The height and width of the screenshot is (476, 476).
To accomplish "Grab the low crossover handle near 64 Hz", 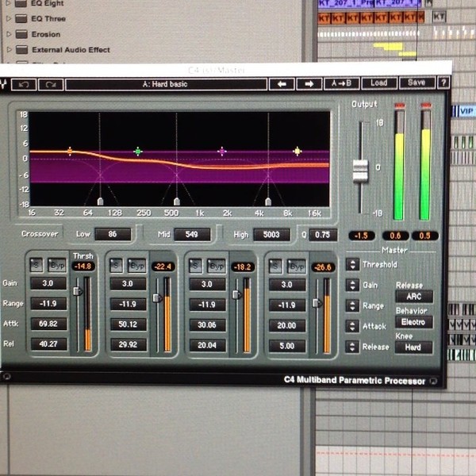I will pyautogui.click(x=100, y=202).
